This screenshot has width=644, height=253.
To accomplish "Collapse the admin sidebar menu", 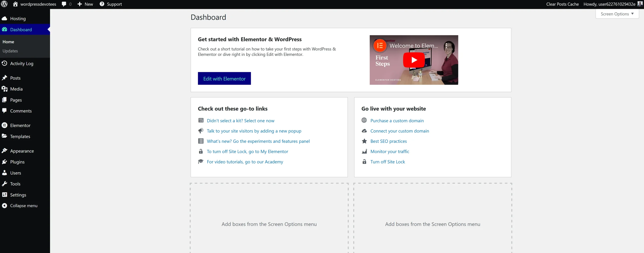I will [x=23, y=205].
